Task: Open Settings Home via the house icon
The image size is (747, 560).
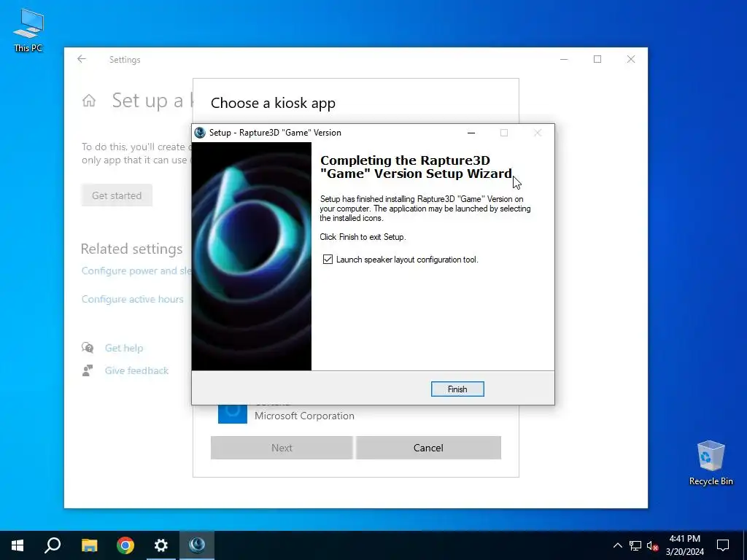Action: pyautogui.click(x=88, y=101)
